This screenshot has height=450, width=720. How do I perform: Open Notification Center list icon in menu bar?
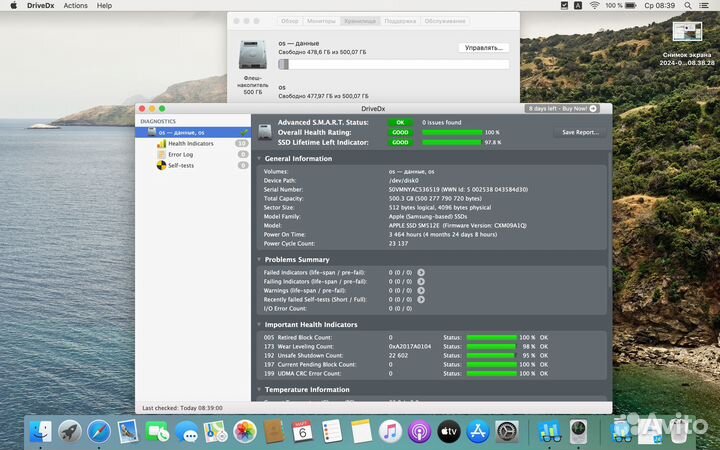(703, 6)
